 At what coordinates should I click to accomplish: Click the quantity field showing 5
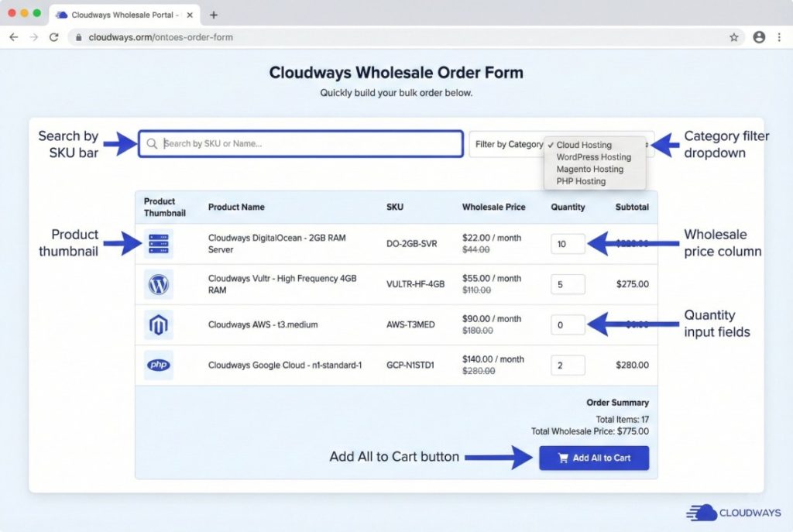coord(568,284)
